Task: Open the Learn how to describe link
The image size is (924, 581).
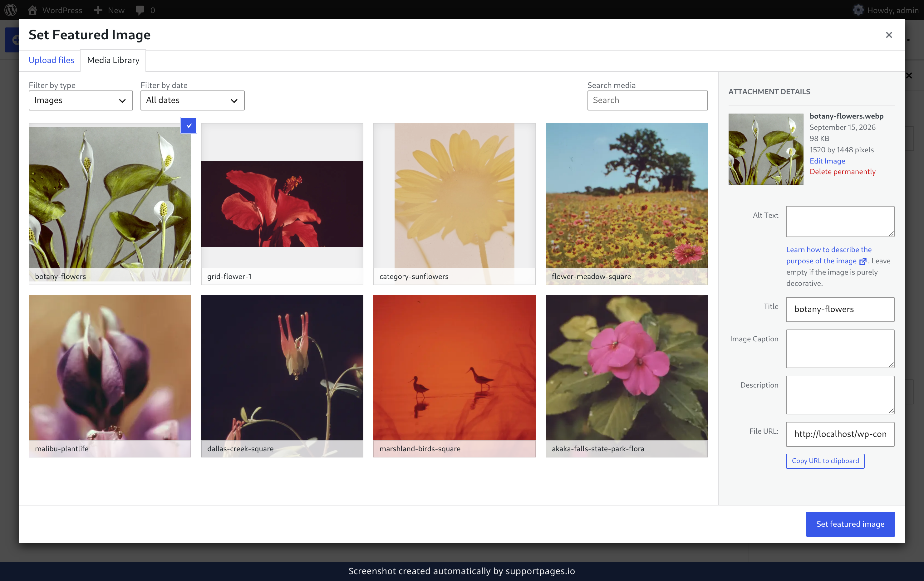Action: [828, 255]
